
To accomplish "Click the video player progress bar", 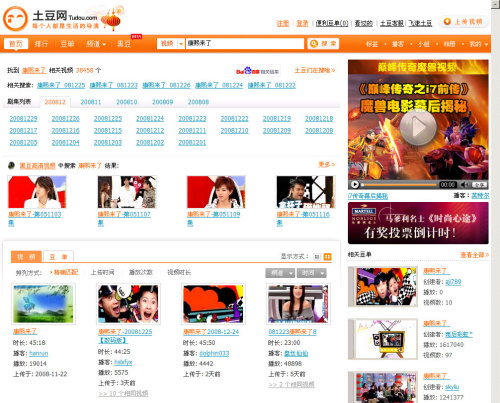I will 399,184.
